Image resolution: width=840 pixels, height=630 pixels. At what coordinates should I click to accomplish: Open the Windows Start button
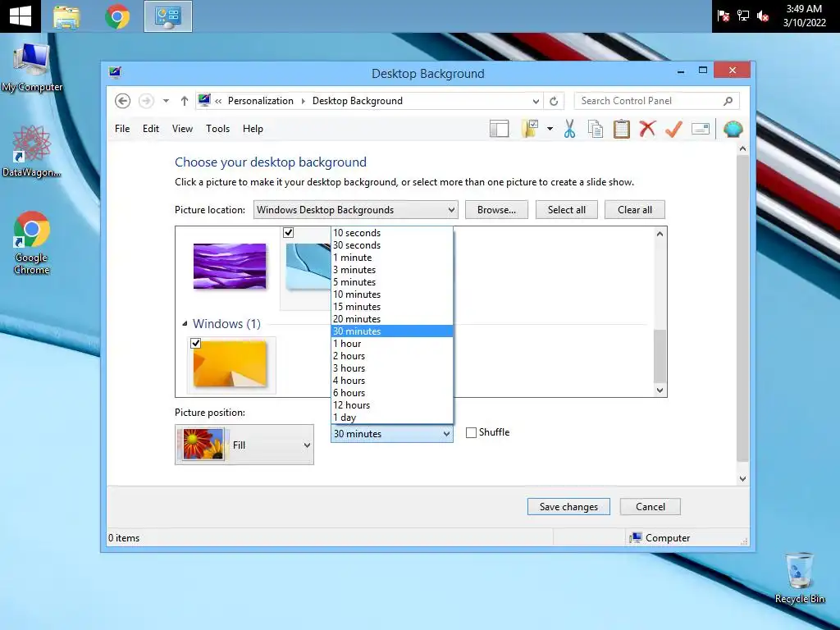point(20,16)
